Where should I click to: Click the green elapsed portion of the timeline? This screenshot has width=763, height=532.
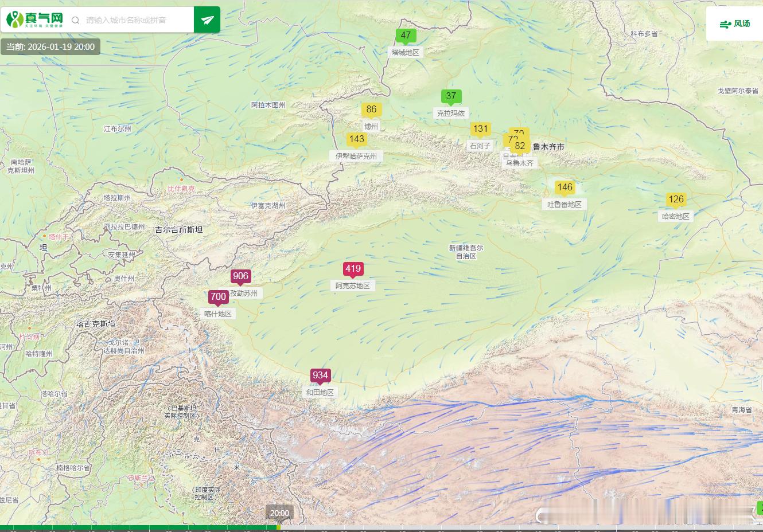138,528
